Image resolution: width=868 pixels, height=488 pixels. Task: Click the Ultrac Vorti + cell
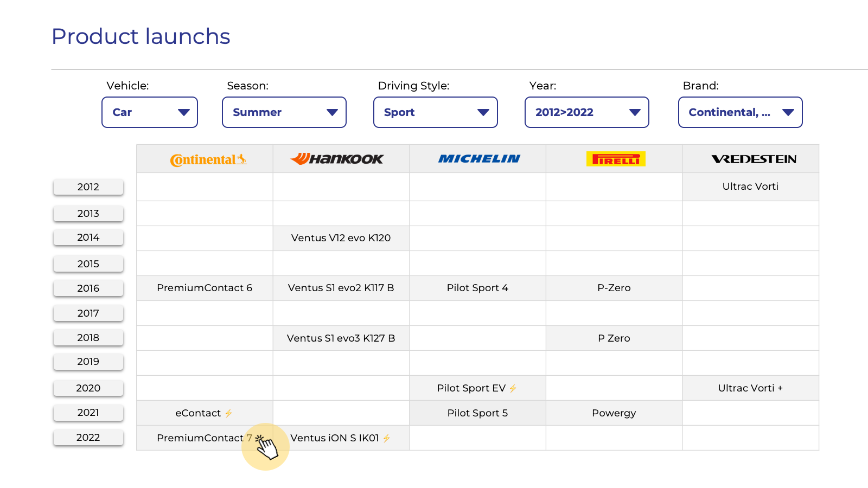(750, 388)
